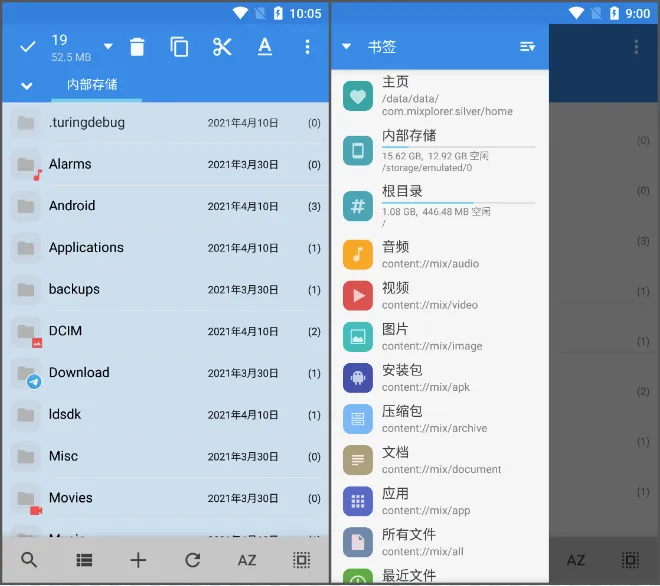Refresh the folder listing
Viewport: 660px width, 586px height.
pos(193,560)
